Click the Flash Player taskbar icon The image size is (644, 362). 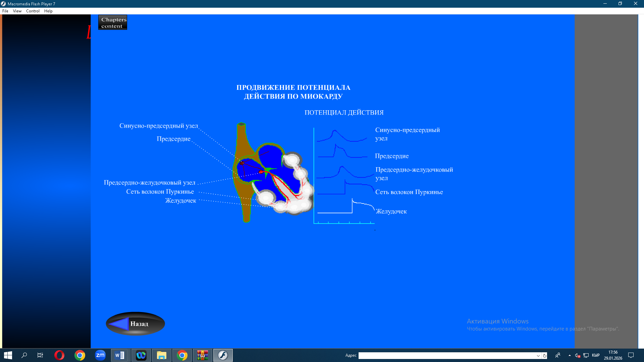pos(223,355)
